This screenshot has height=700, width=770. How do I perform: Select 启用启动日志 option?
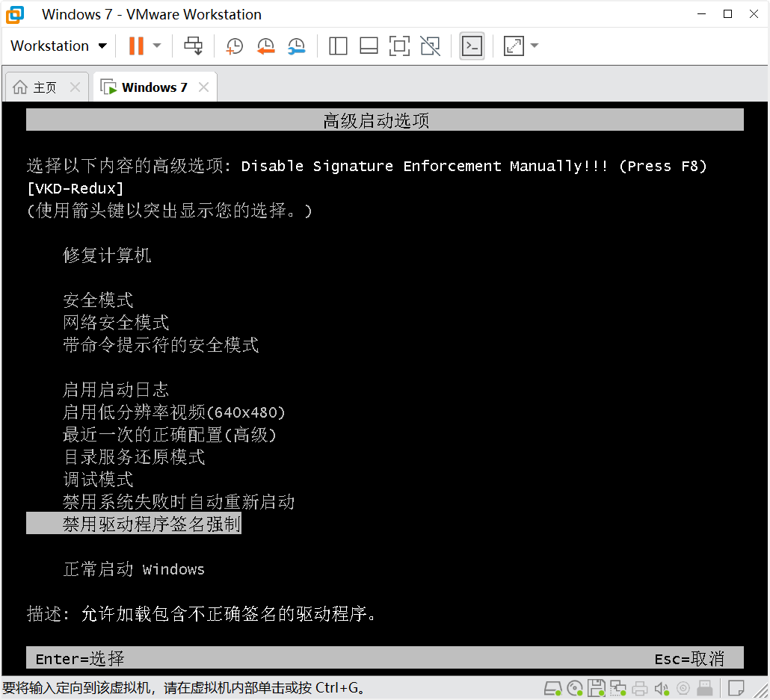(x=116, y=390)
